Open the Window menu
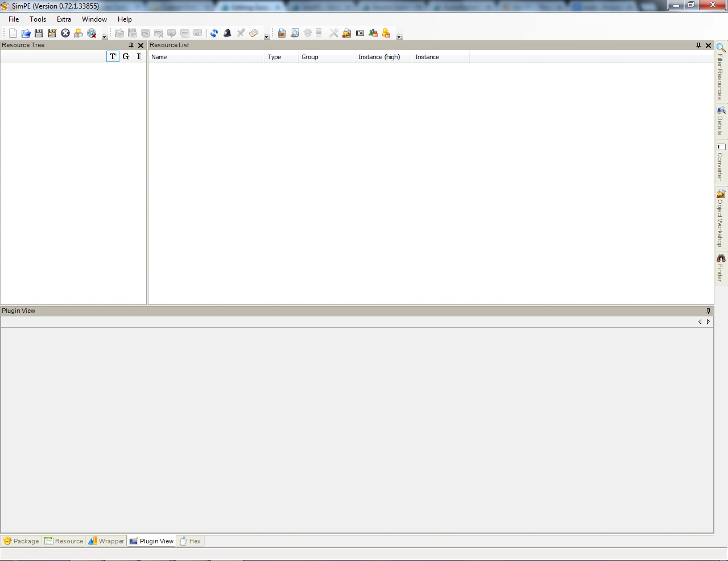Screen dimensions: 728x561 click(94, 19)
